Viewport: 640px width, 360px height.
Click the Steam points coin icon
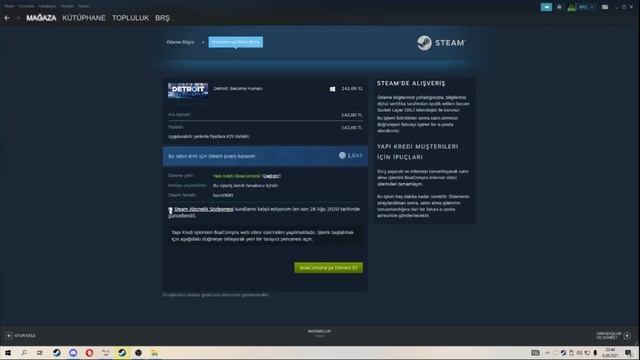(342, 156)
